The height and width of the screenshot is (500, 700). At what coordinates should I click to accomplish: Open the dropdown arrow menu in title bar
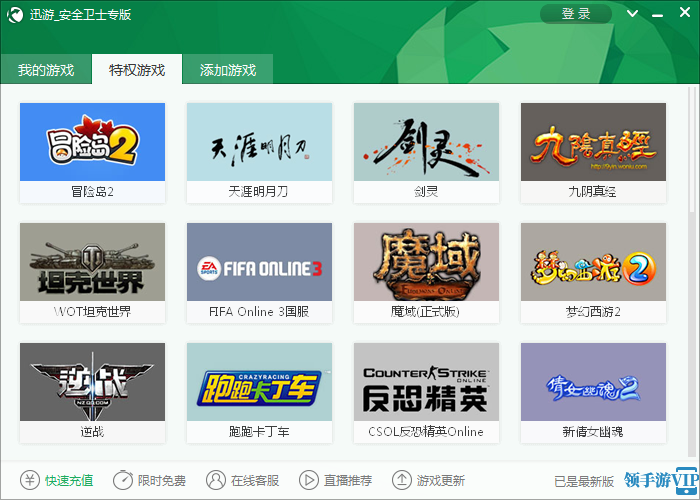pos(632,13)
